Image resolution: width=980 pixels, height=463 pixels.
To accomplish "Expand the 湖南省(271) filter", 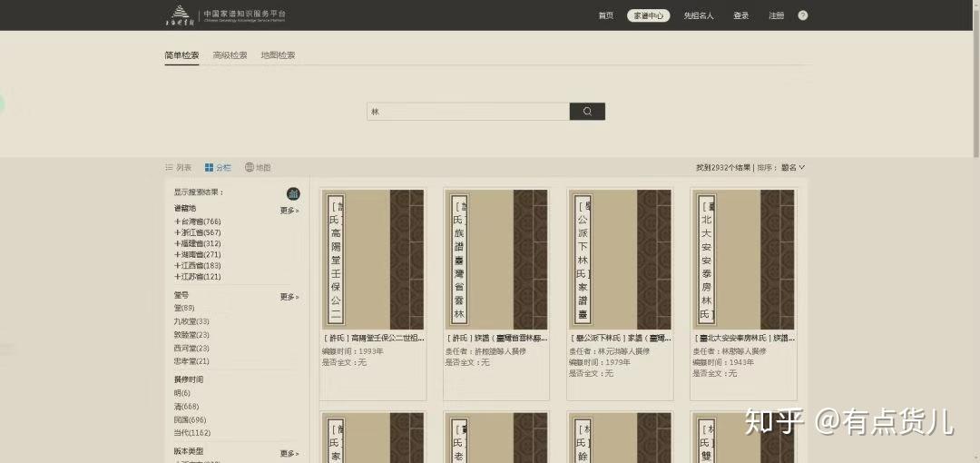I will [198, 254].
